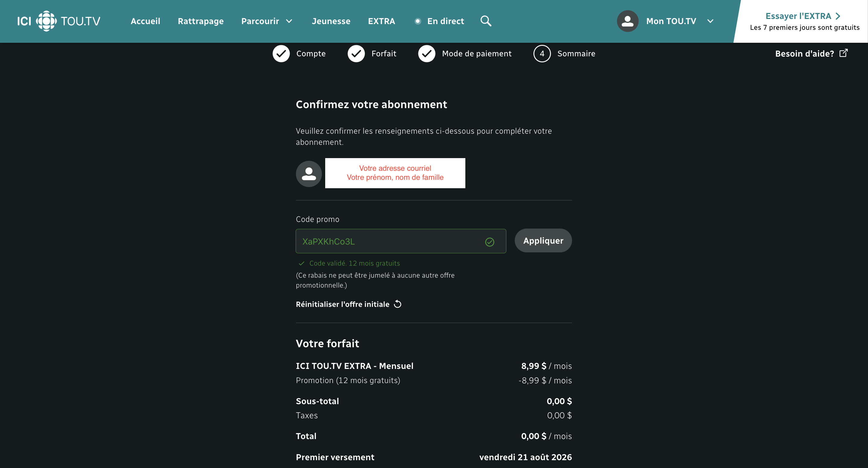Click Votre adresse courriel text
This screenshot has width=868, height=468.
point(395,168)
